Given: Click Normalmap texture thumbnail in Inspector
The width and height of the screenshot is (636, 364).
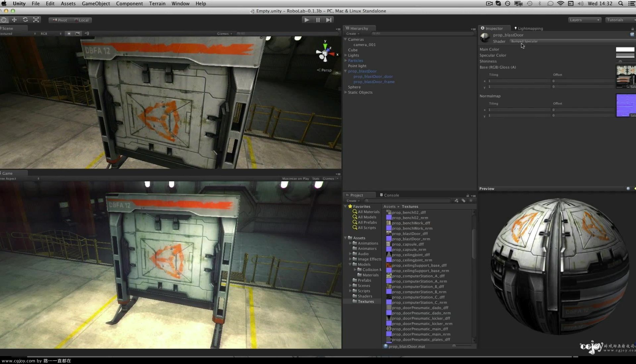Looking at the screenshot, I should [x=626, y=106].
